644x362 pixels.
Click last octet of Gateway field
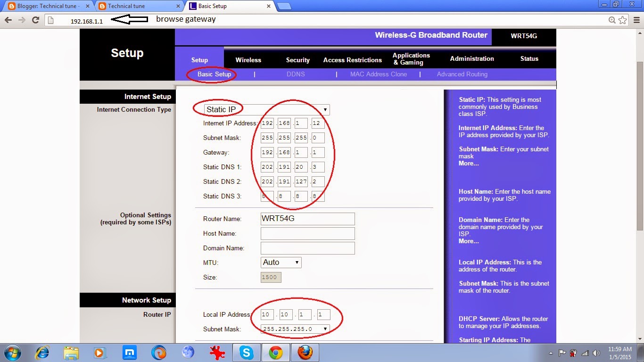coord(318,152)
